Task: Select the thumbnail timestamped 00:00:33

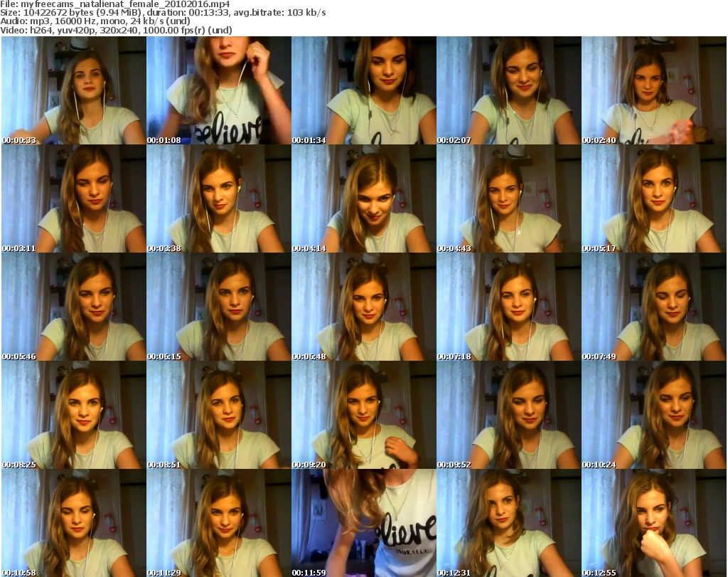Action: [74, 90]
